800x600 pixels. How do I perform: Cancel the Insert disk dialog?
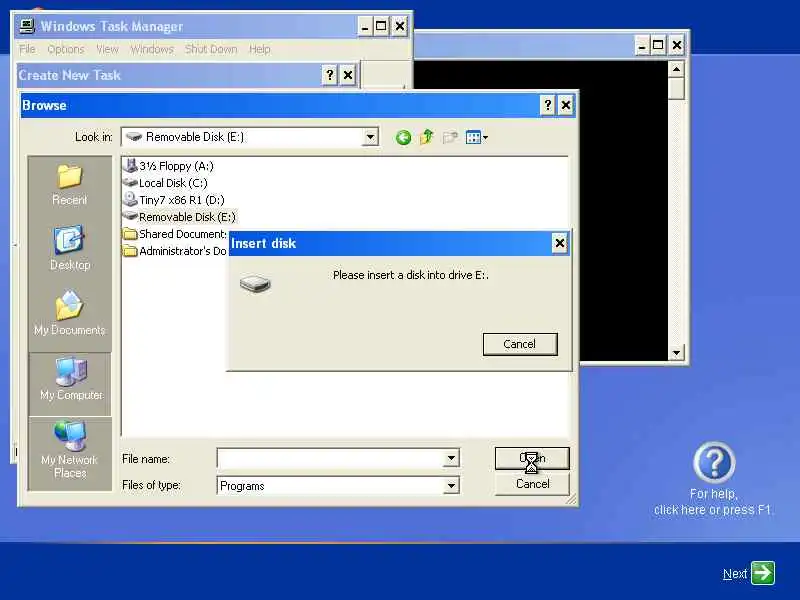click(x=520, y=344)
